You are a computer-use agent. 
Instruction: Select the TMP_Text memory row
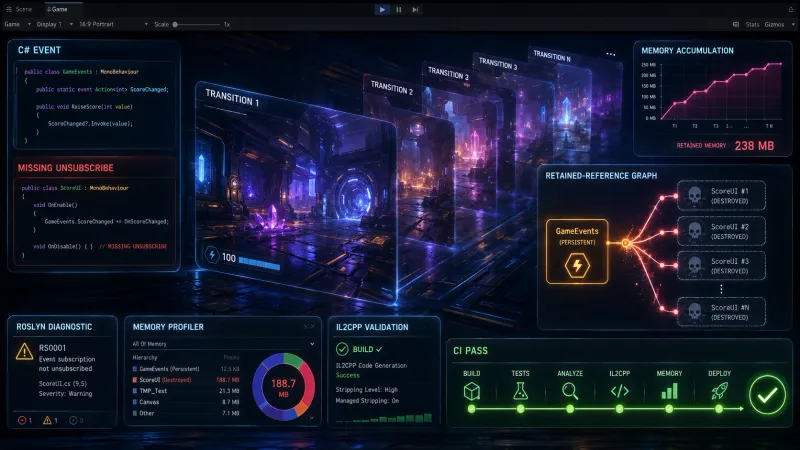coord(186,391)
